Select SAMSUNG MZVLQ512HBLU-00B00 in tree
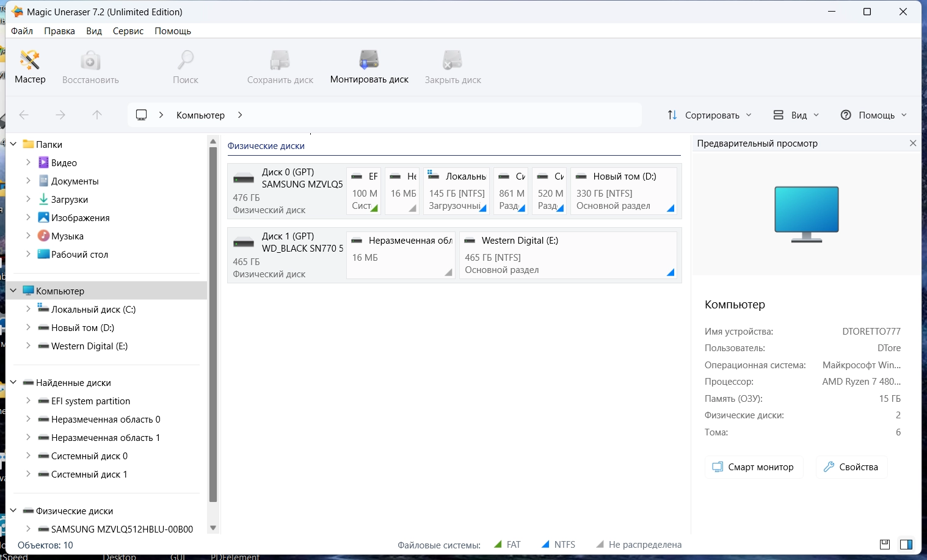The height and width of the screenshot is (560, 927). pos(122,529)
